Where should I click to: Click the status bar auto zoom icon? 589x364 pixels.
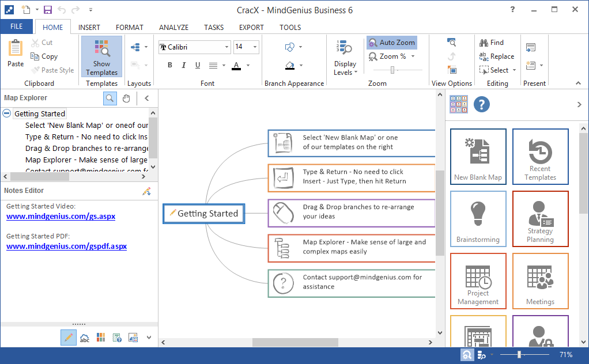467,355
